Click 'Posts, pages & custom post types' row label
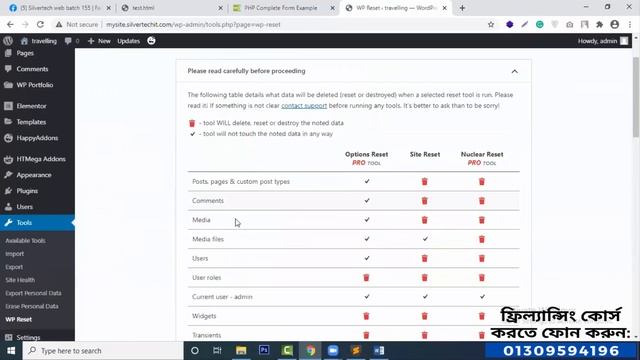 (241, 182)
